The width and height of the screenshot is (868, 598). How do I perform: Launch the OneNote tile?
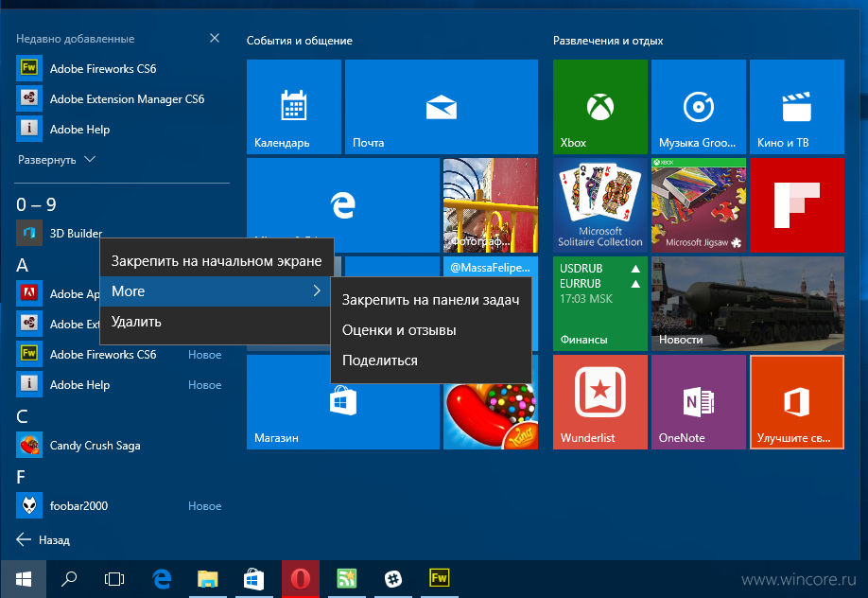699,402
